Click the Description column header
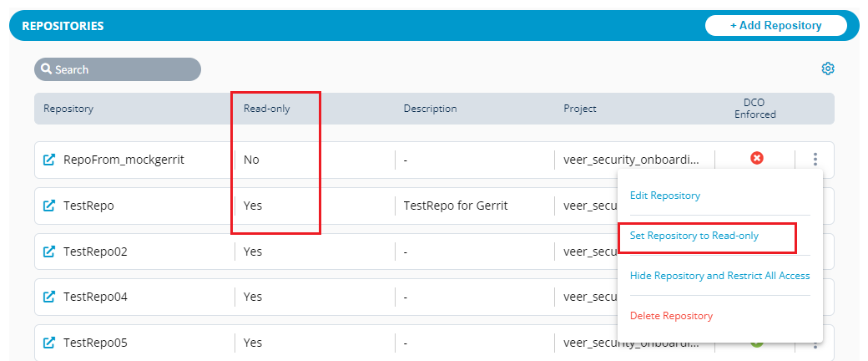This screenshot has height=361, width=868. click(x=430, y=109)
